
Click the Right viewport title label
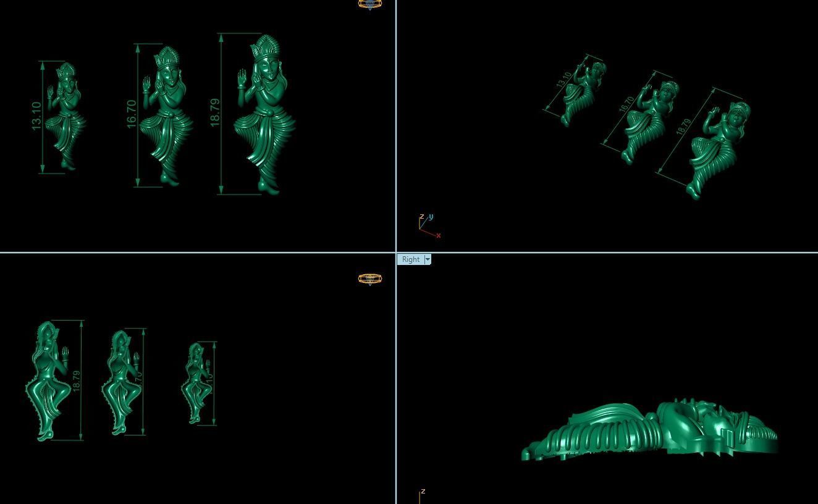(410, 259)
